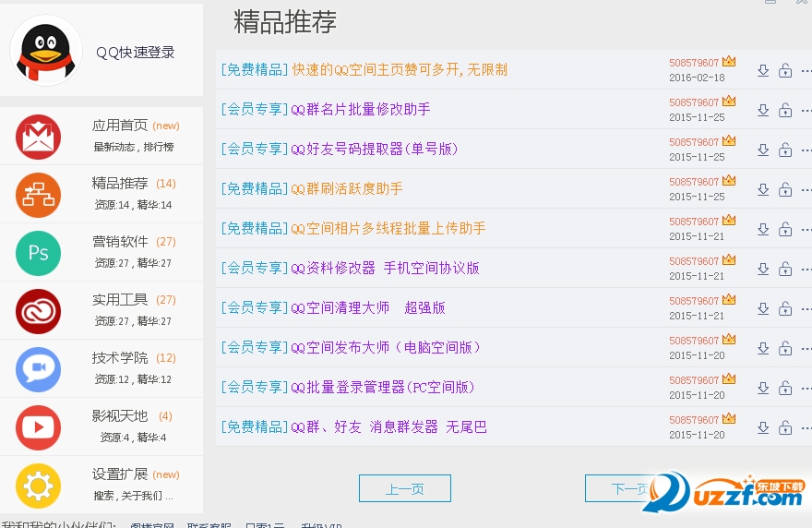Open 设置扩展 menu entry

click(120, 474)
